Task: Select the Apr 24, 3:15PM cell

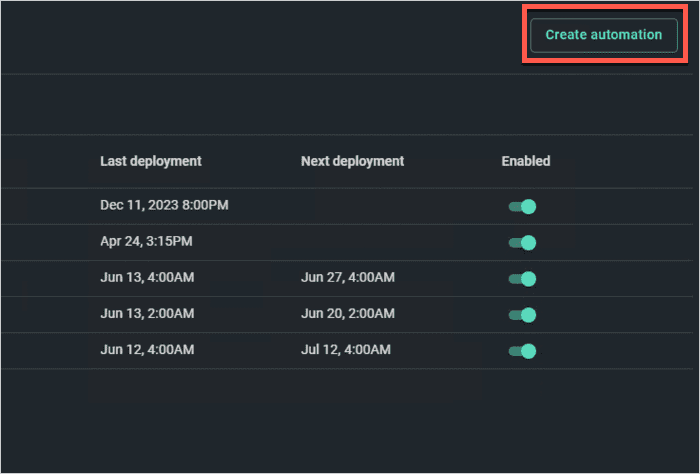Action: pyautogui.click(x=146, y=241)
